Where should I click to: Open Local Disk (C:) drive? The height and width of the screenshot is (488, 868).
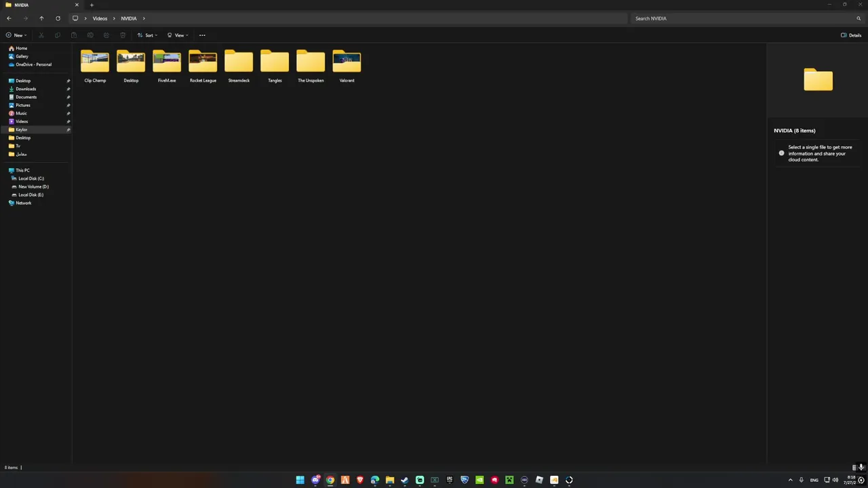(x=31, y=178)
